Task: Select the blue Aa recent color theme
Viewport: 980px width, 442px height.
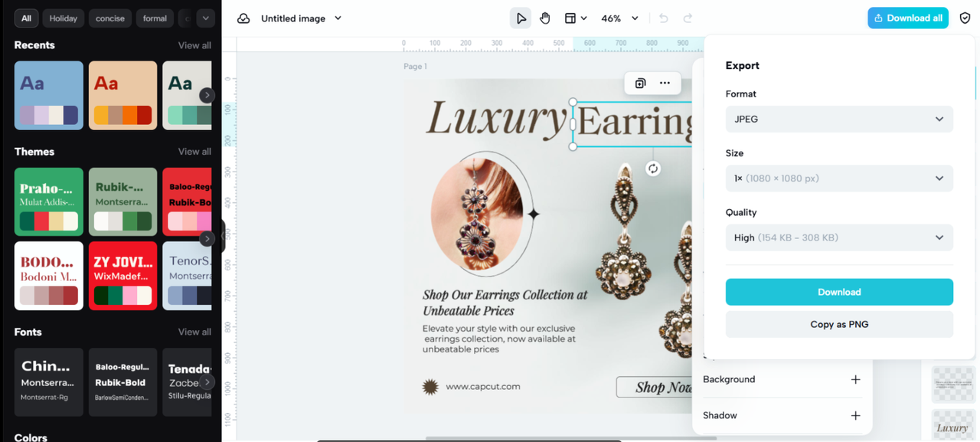Action: pyautogui.click(x=49, y=95)
